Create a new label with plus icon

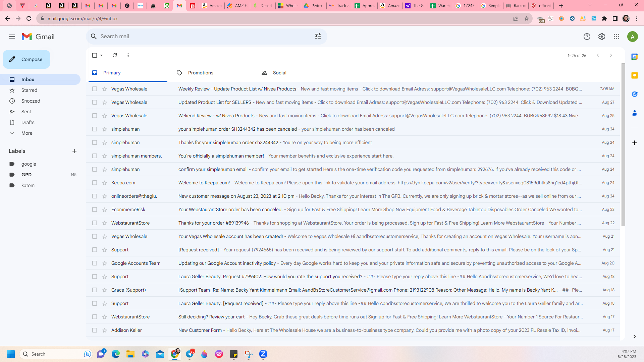74,151
